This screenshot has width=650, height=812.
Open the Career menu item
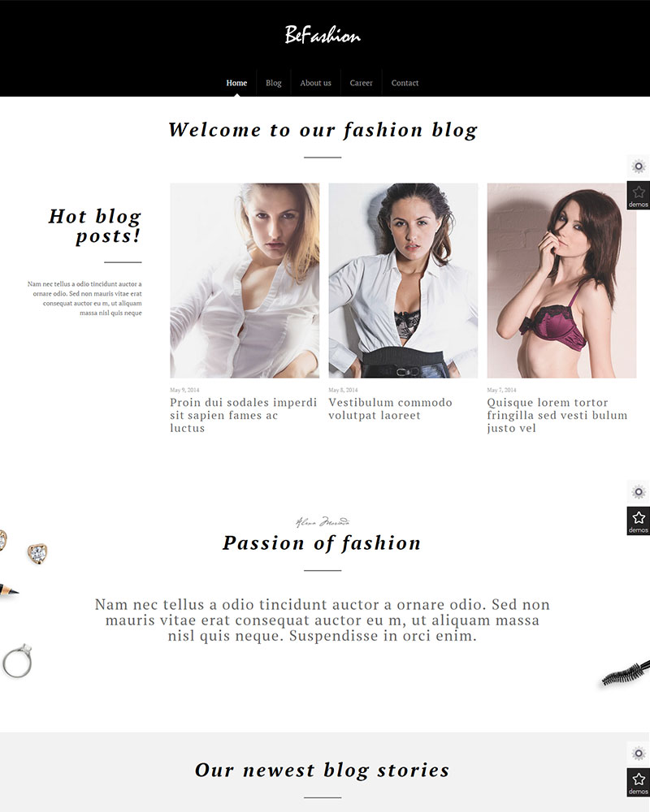click(362, 83)
